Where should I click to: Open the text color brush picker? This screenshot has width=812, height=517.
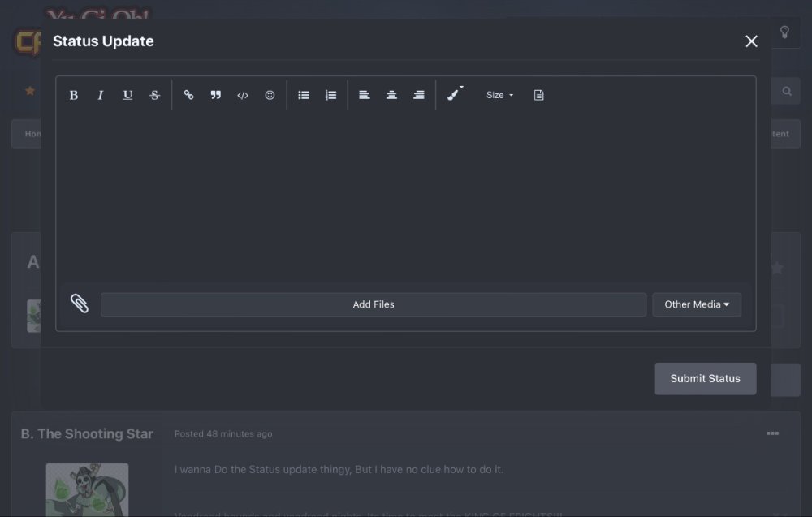455,94
